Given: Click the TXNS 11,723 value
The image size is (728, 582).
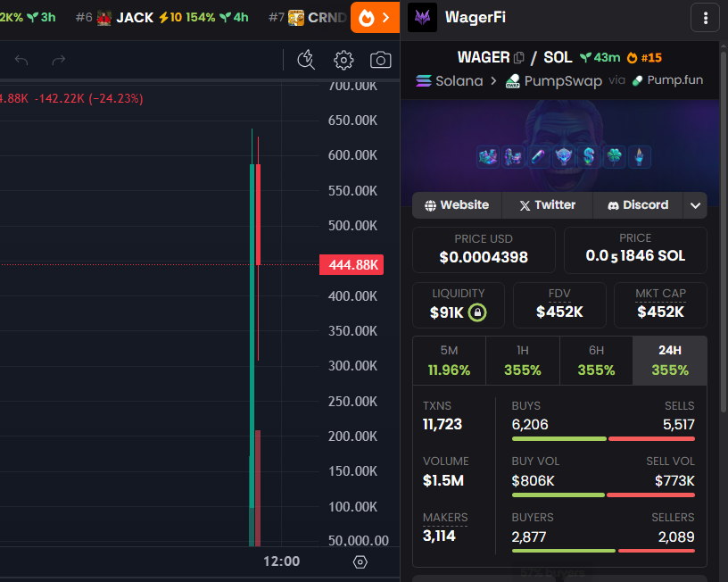Looking at the screenshot, I should click(443, 424).
